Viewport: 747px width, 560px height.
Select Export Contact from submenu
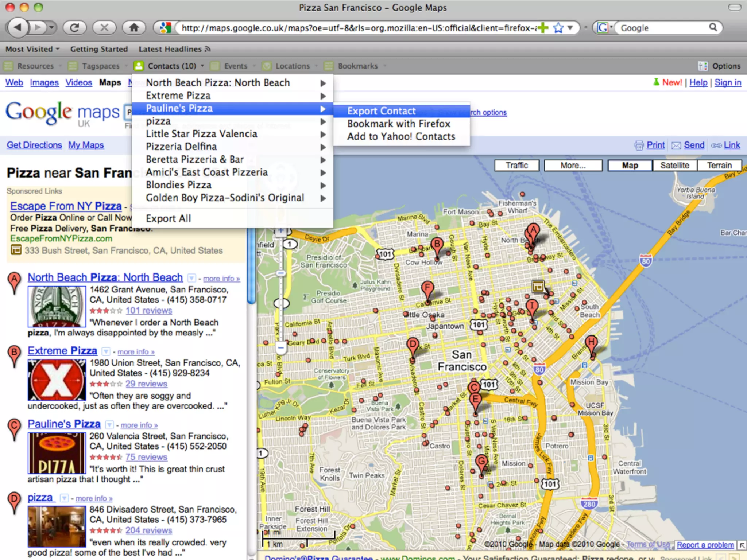click(381, 111)
